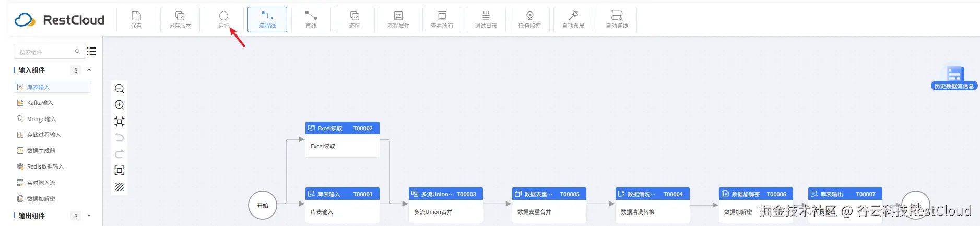Click the 8 count badge for 输入组件
The width and height of the screenshot is (980, 226).
[76, 70]
